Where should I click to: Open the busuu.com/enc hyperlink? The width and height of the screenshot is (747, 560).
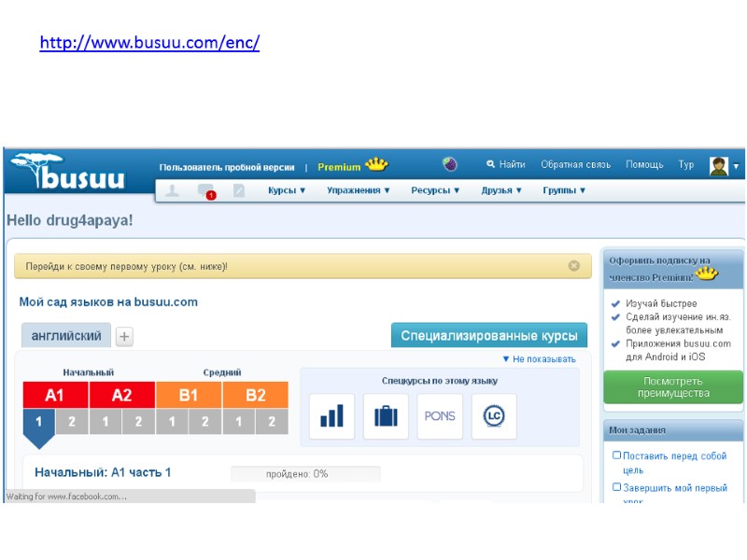coord(149,42)
